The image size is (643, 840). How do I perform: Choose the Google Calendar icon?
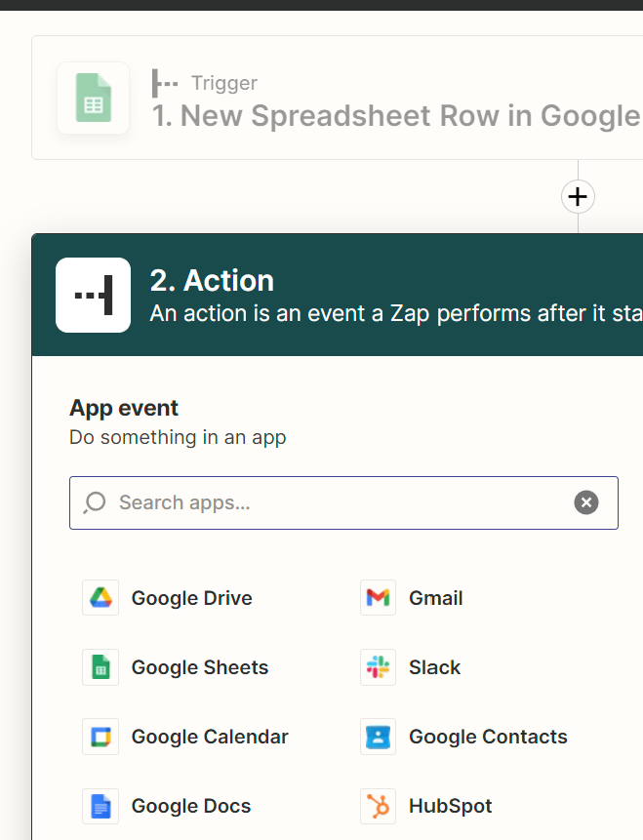click(x=100, y=737)
